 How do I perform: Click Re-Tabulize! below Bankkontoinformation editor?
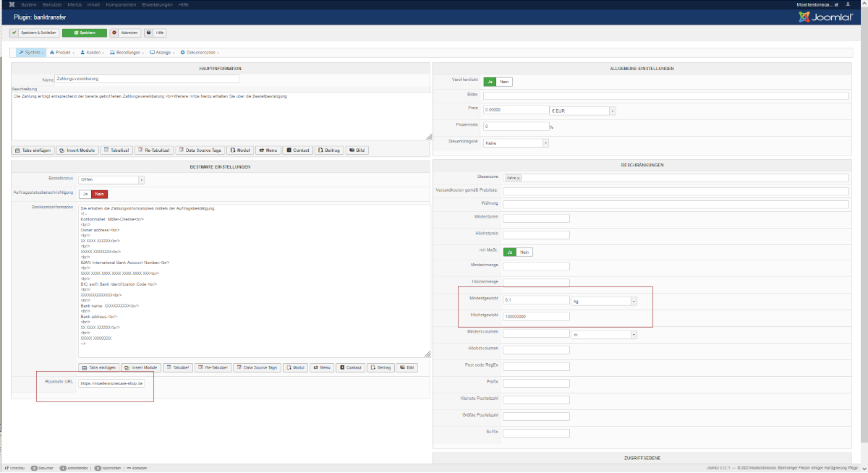click(x=213, y=367)
